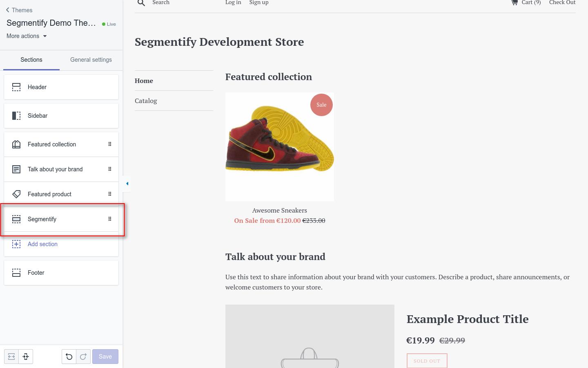
Task: Open the Header section icon
Action: coord(16,87)
